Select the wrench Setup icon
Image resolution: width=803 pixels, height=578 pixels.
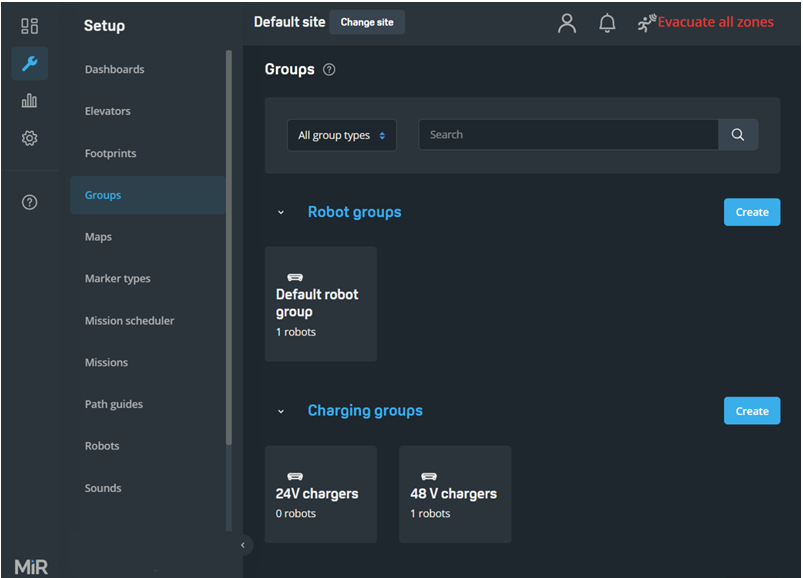(29, 64)
